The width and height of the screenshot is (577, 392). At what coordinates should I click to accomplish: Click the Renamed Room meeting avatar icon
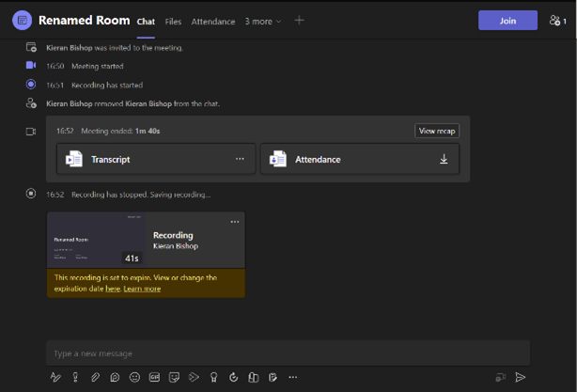point(22,21)
